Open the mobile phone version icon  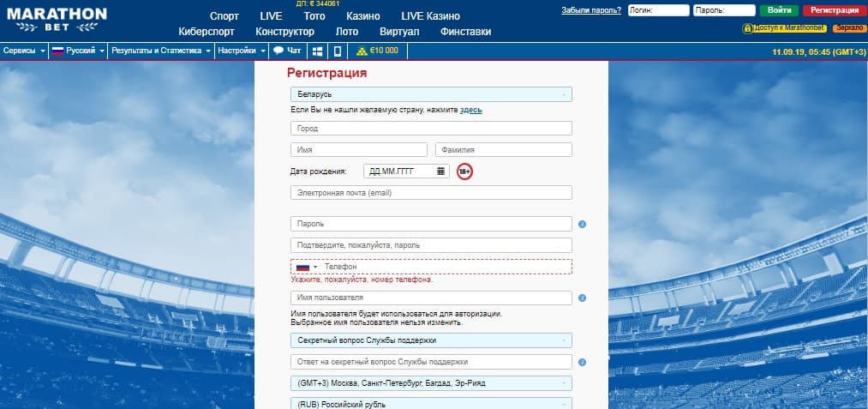tap(338, 51)
